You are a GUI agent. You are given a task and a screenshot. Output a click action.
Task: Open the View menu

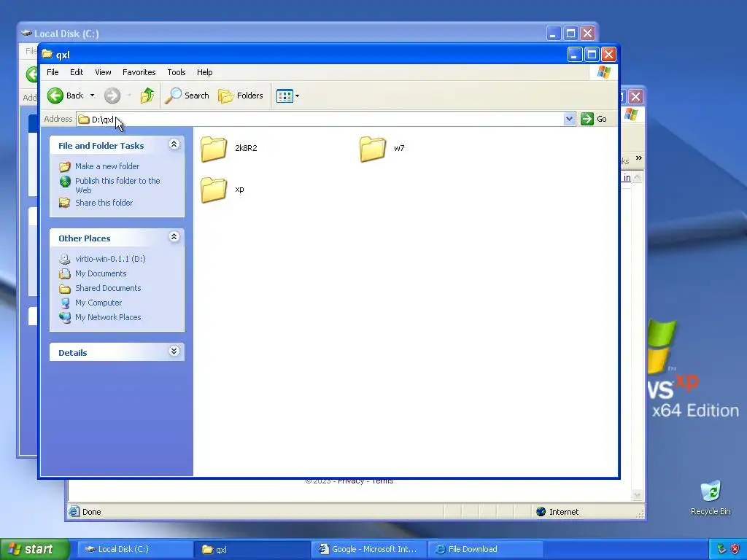tap(103, 72)
